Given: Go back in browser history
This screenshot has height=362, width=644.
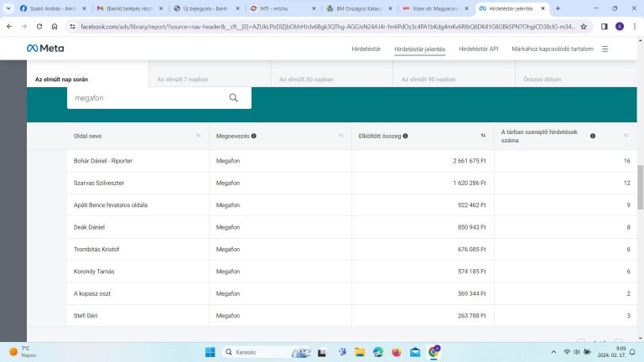Looking at the screenshot, I should coord(9,26).
